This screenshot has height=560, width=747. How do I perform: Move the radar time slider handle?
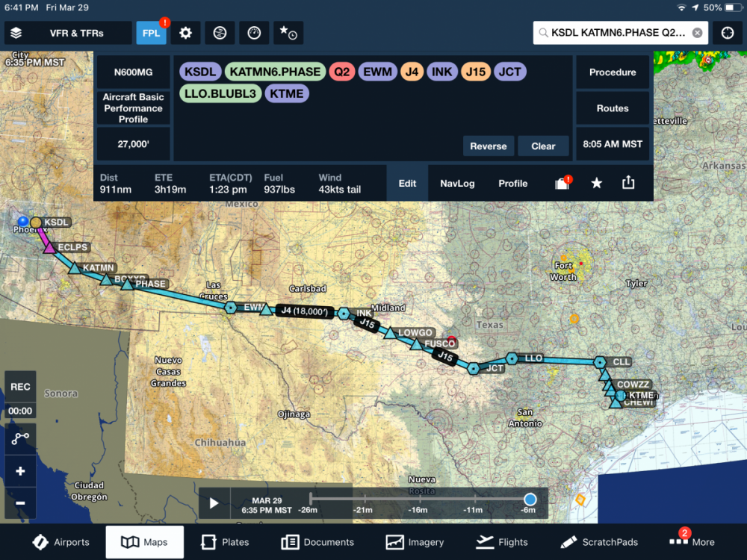tap(530, 499)
